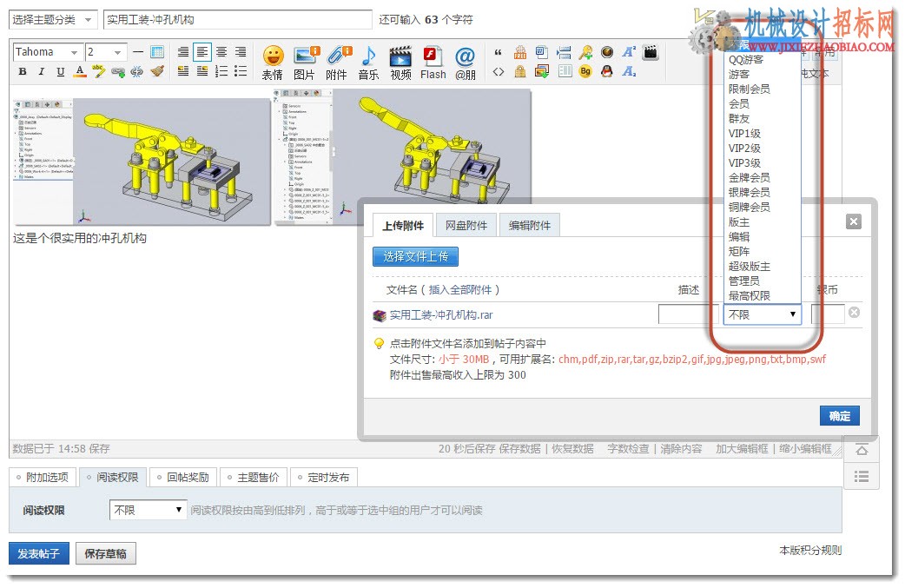Click the superscript A² icon
This screenshot has height=588, width=905.
pos(629,52)
